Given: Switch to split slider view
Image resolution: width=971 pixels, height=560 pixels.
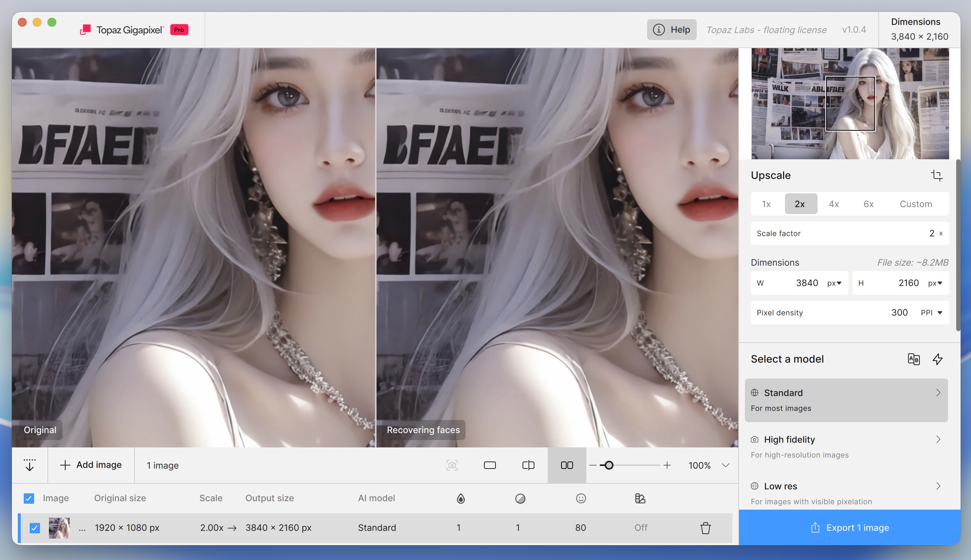Looking at the screenshot, I should tap(528, 466).
